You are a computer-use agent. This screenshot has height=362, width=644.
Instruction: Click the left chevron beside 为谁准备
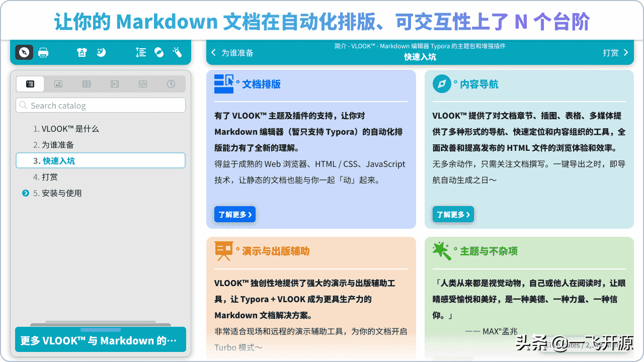(x=213, y=52)
